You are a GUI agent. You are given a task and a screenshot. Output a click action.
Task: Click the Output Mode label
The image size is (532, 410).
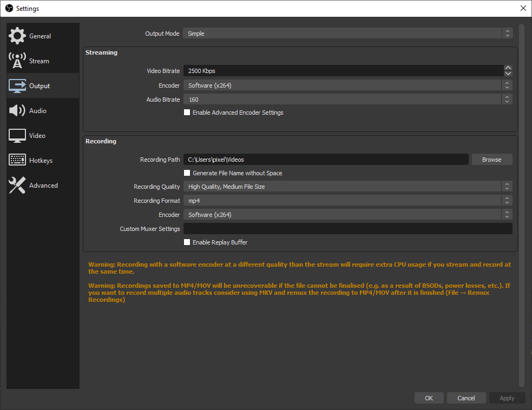[162, 34]
